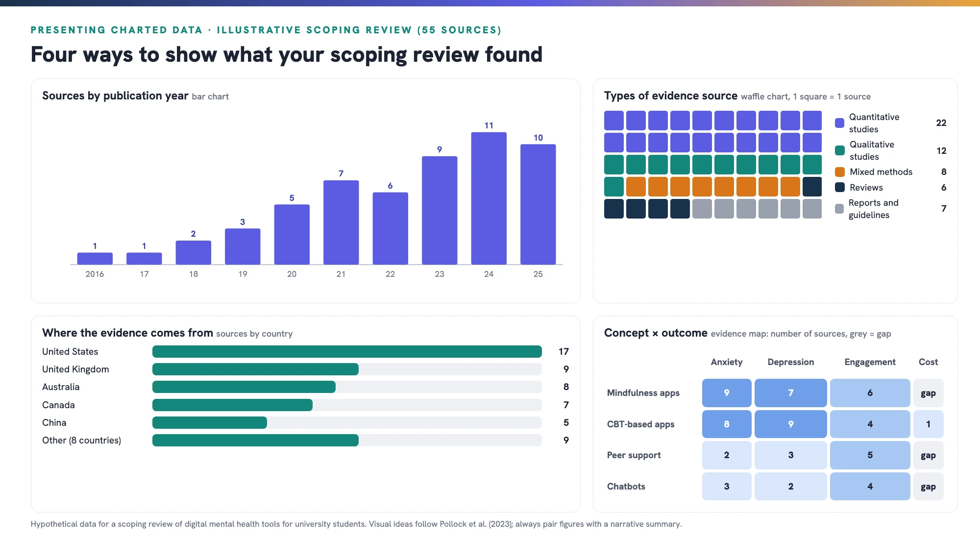Select the 2021 bar labeled 7
The image size is (980, 539).
pos(341,222)
